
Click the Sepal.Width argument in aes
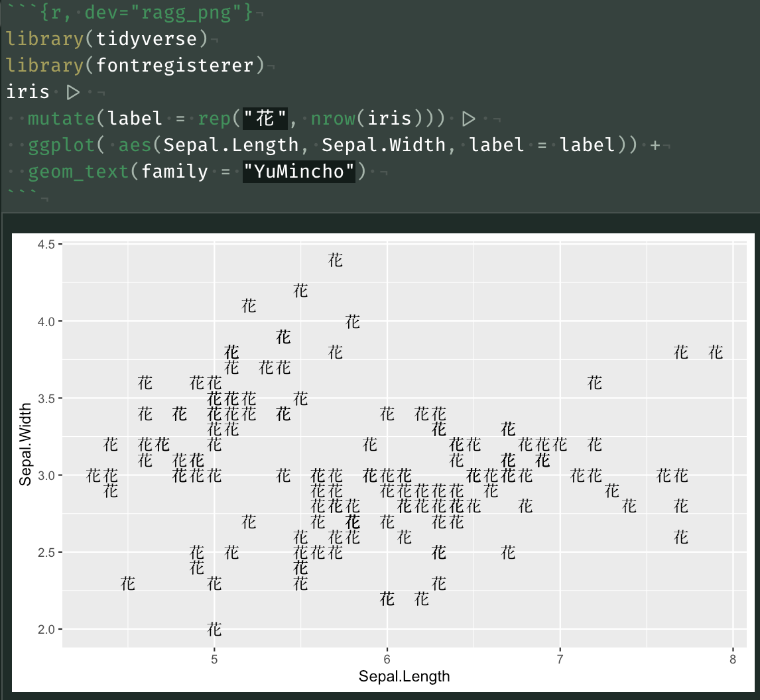tap(383, 145)
